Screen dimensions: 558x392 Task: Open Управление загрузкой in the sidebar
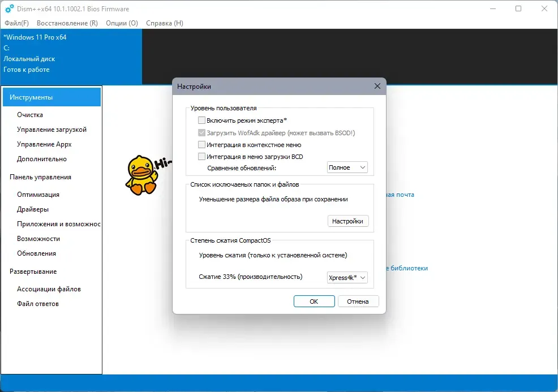tap(51, 130)
